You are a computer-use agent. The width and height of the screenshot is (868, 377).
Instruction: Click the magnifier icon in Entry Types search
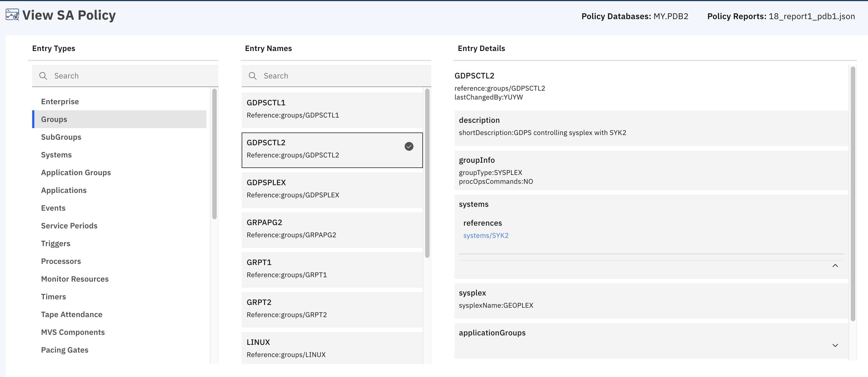click(x=43, y=75)
